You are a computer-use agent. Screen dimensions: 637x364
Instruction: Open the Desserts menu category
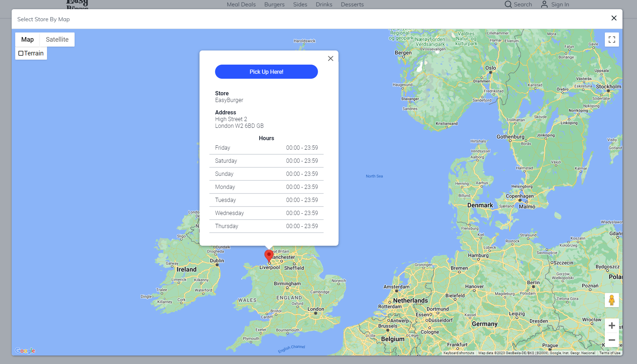[x=352, y=5]
